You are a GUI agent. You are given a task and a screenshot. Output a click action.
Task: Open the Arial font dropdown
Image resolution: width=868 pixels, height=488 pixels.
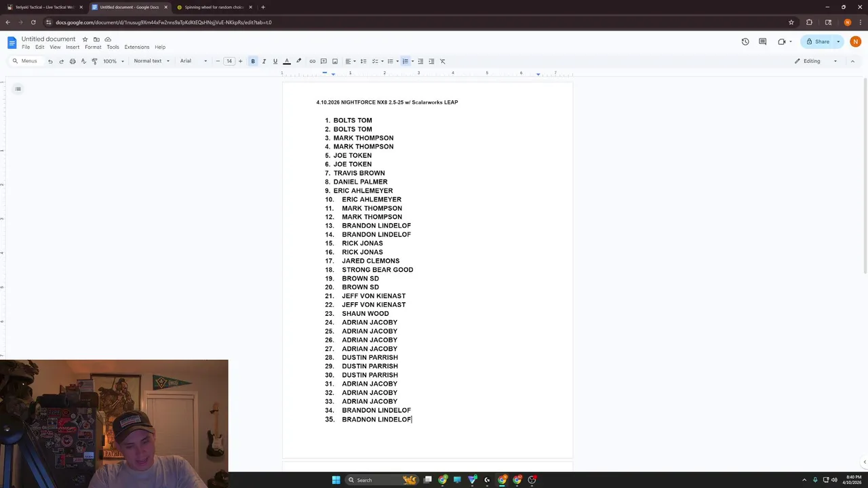[194, 61]
